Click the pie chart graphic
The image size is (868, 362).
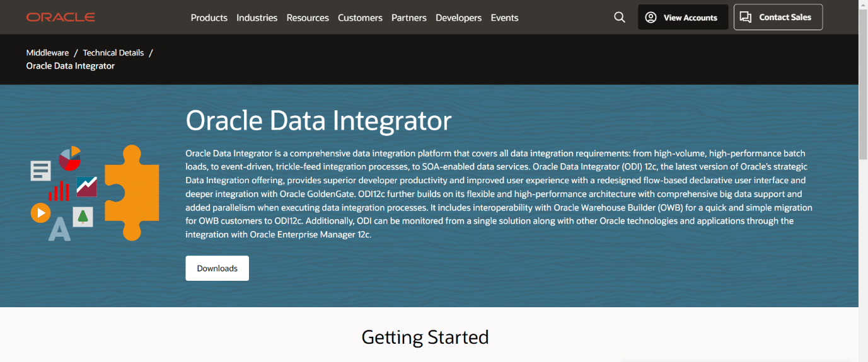point(70,159)
